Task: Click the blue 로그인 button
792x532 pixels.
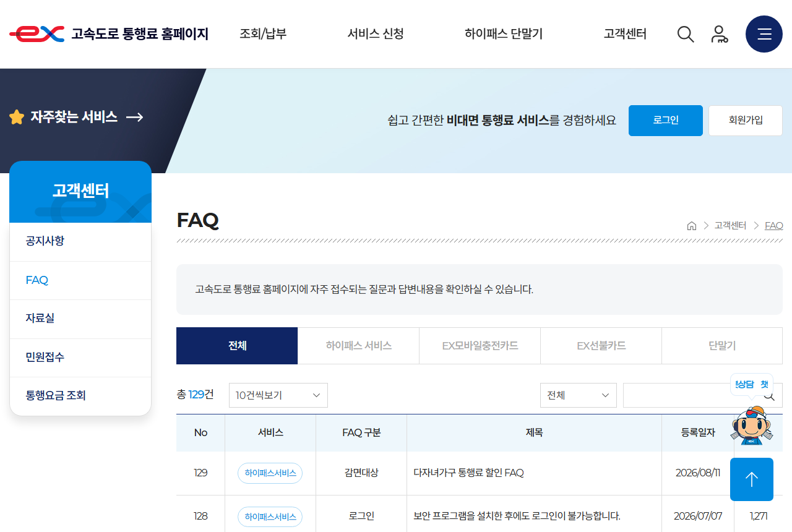Action: [x=666, y=121]
